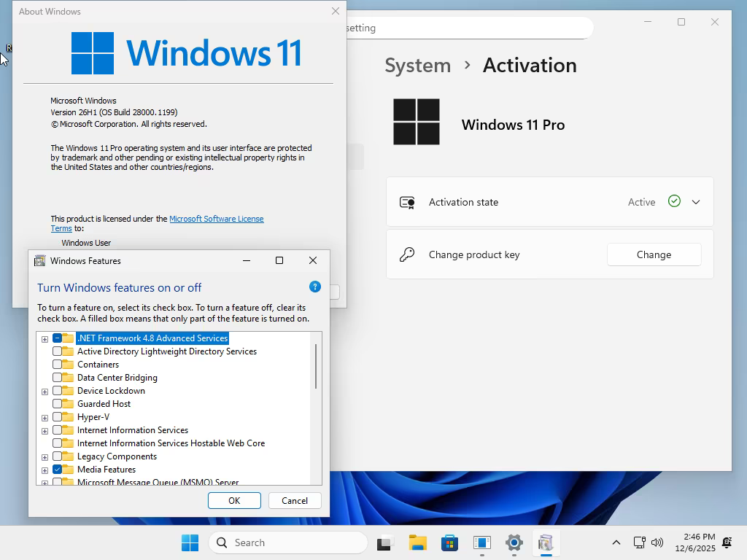Select Data Center Bridging label
The width and height of the screenshot is (747, 560).
(117, 378)
